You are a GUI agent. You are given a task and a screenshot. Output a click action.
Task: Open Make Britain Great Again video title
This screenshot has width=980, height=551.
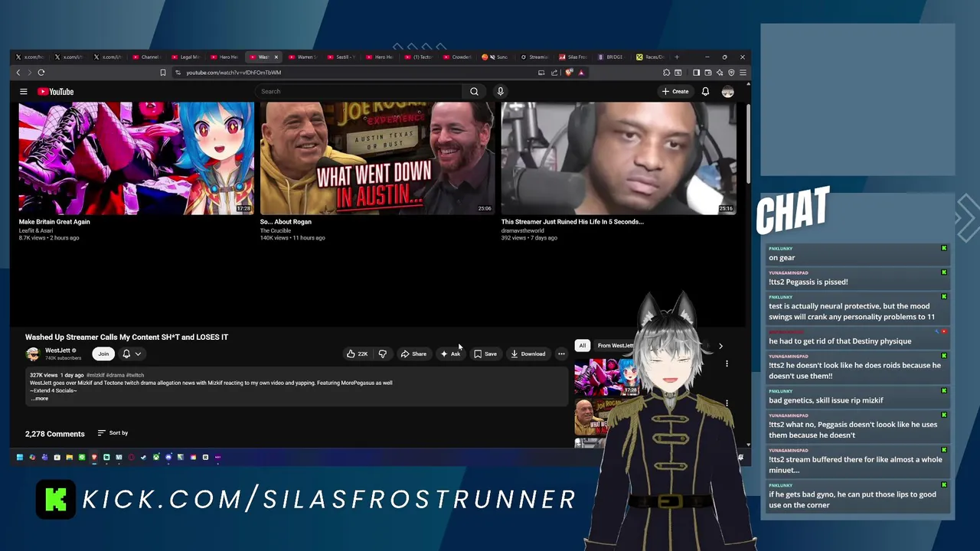pos(54,222)
